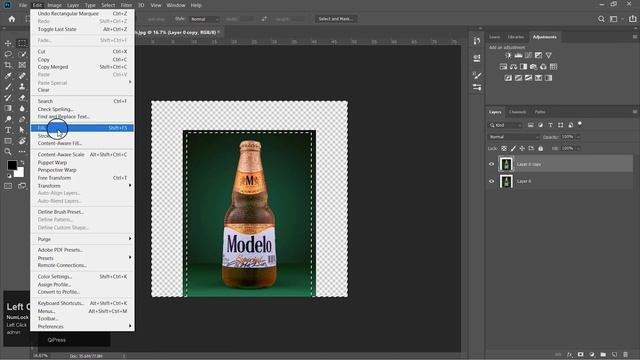Select the Blur tool
Image resolution: width=640 pixels, height=360 pixels.
coord(22,108)
